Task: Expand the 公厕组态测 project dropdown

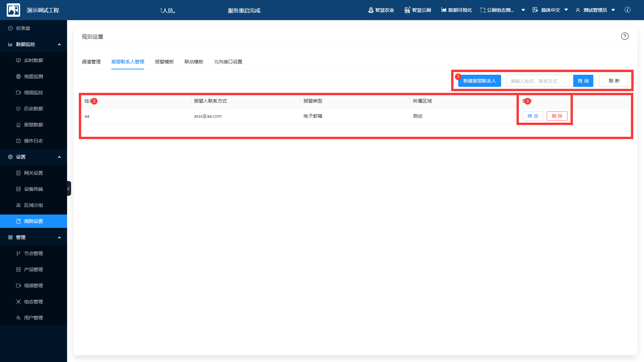Action: [502, 10]
